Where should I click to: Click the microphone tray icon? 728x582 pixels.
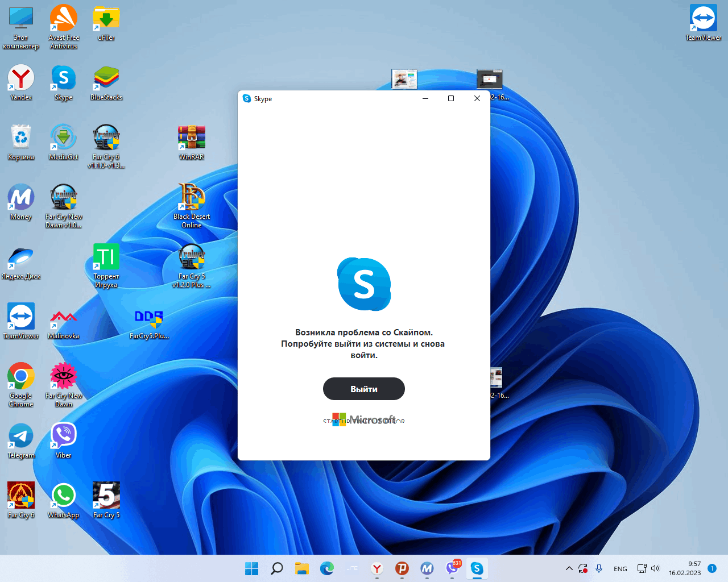point(599,568)
